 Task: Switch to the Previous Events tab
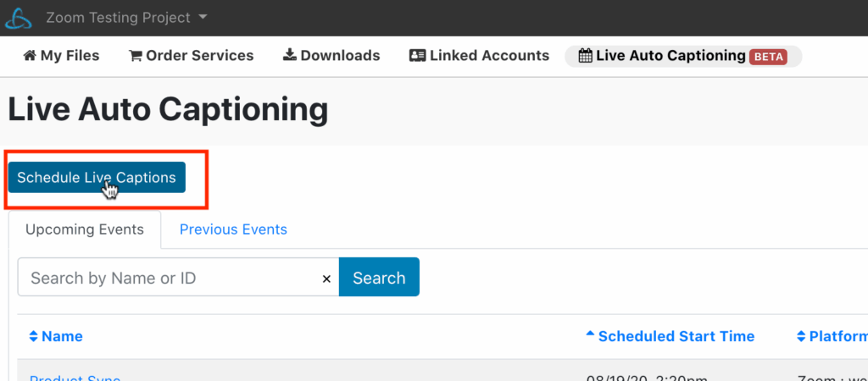233,229
